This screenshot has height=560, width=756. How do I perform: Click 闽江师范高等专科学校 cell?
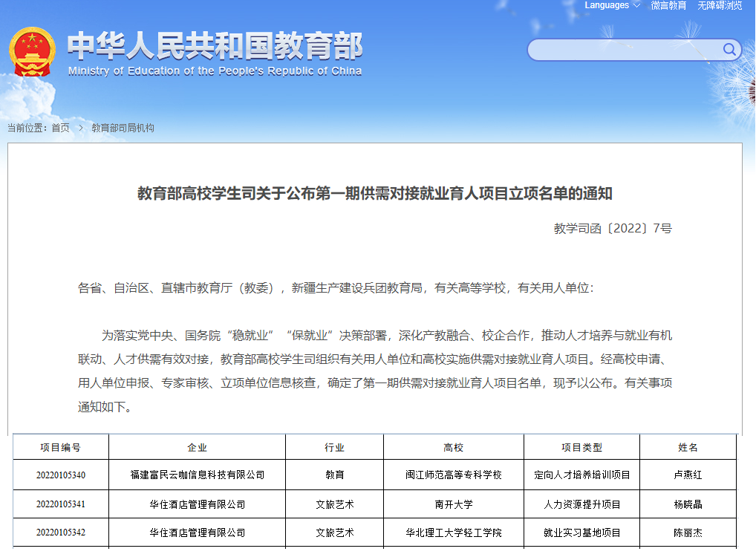454,475
